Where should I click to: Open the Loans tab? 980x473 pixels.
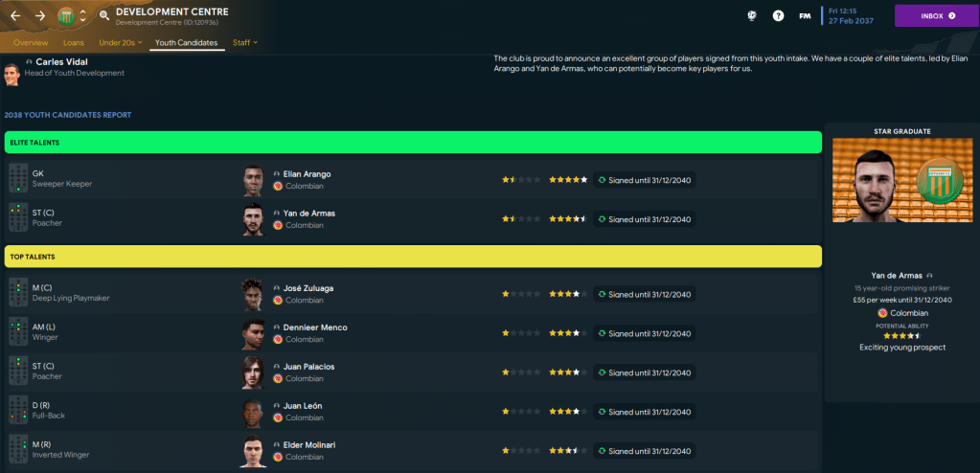(x=74, y=43)
